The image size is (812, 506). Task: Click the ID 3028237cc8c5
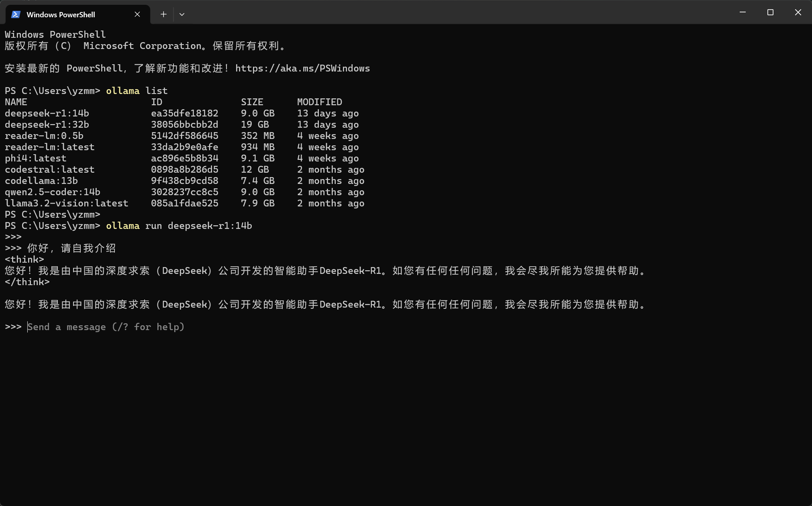tap(185, 192)
